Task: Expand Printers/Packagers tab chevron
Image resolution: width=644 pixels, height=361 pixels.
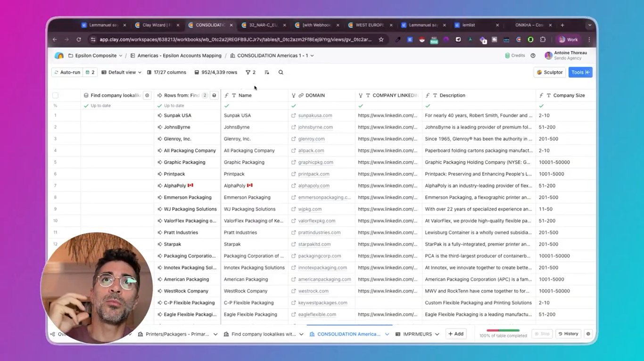Action: pos(215,334)
